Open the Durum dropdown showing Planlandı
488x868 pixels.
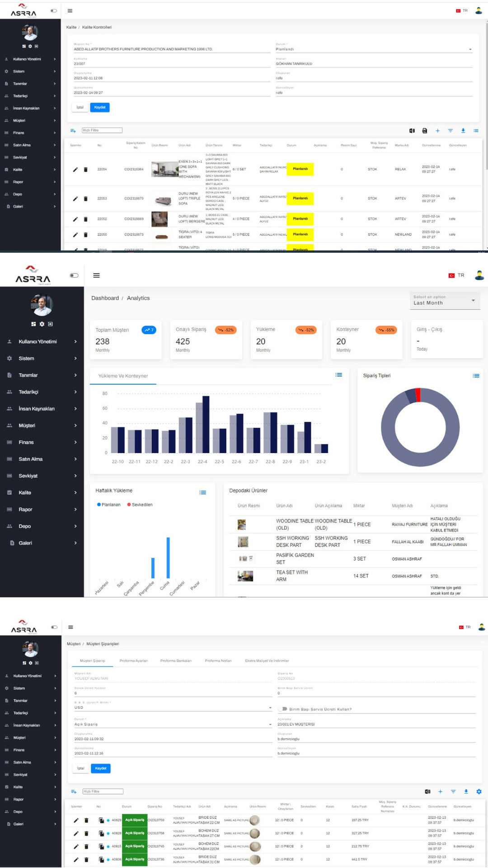click(x=374, y=49)
